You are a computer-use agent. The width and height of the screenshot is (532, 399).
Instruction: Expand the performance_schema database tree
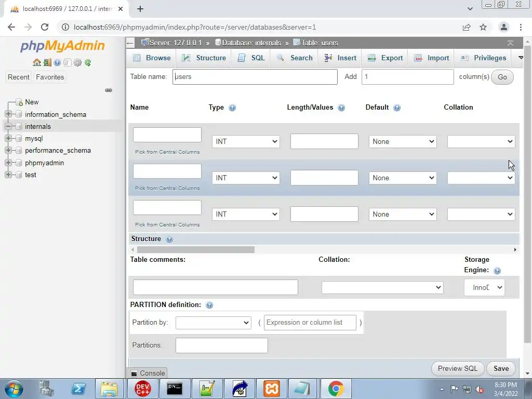click(8, 150)
